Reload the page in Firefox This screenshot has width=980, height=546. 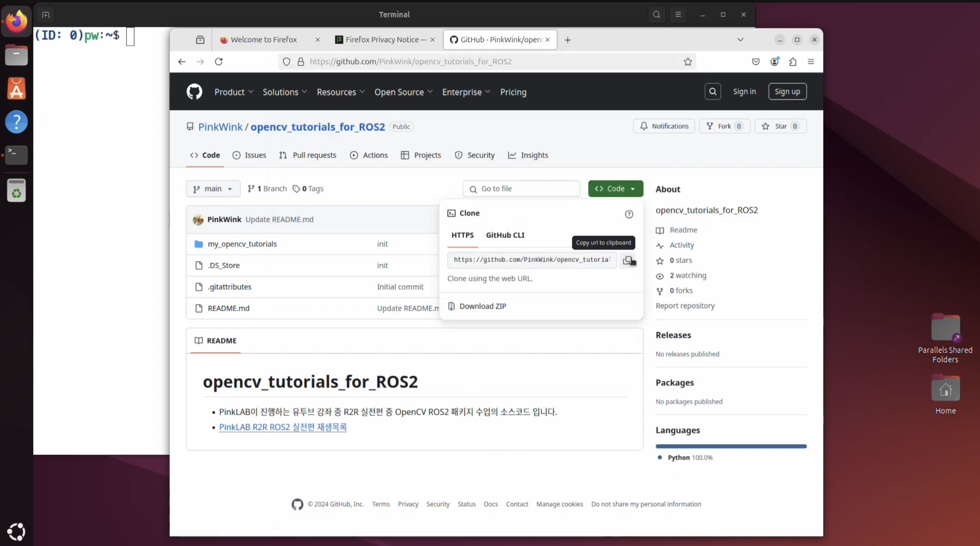coord(219,62)
